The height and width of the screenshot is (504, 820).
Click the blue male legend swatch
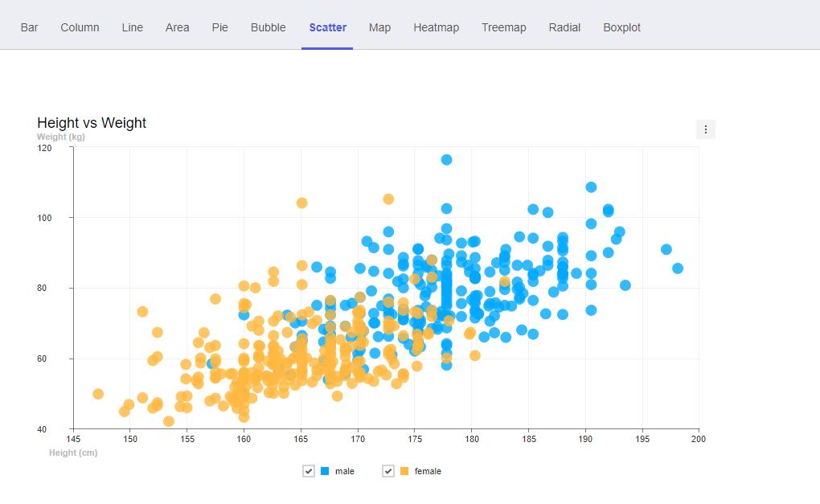[x=325, y=471]
